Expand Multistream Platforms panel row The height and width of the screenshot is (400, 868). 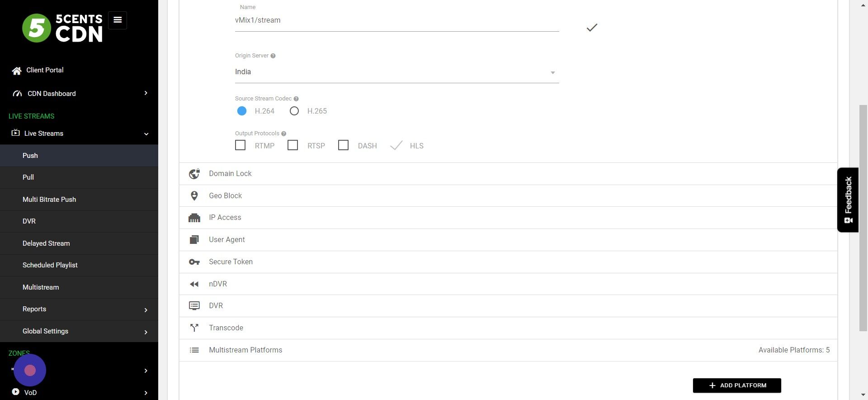click(x=508, y=350)
